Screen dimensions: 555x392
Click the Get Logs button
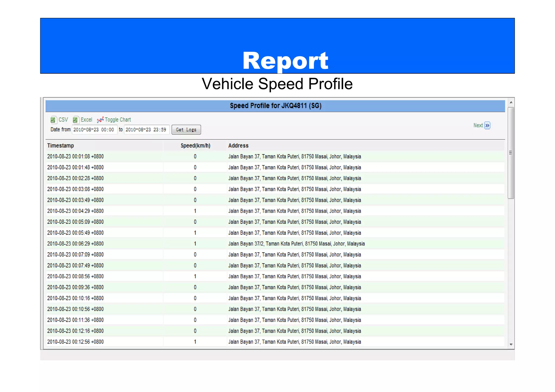pos(186,129)
